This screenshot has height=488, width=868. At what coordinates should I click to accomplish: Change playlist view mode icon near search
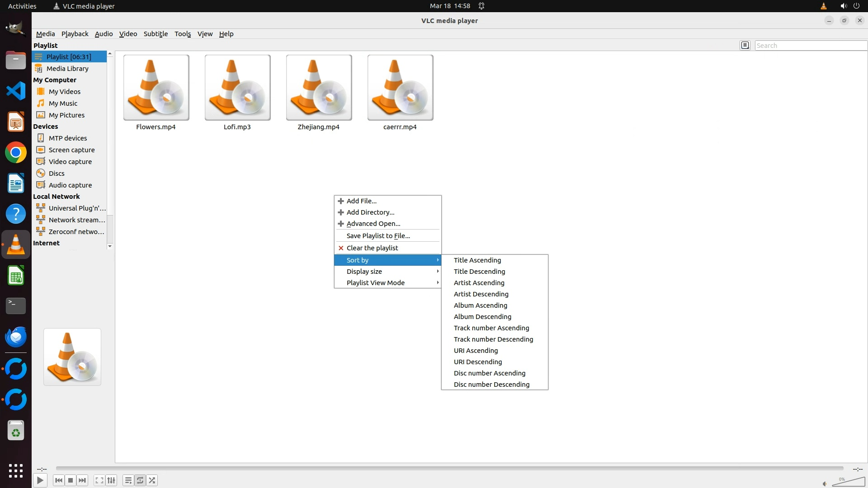coord(745,45)
